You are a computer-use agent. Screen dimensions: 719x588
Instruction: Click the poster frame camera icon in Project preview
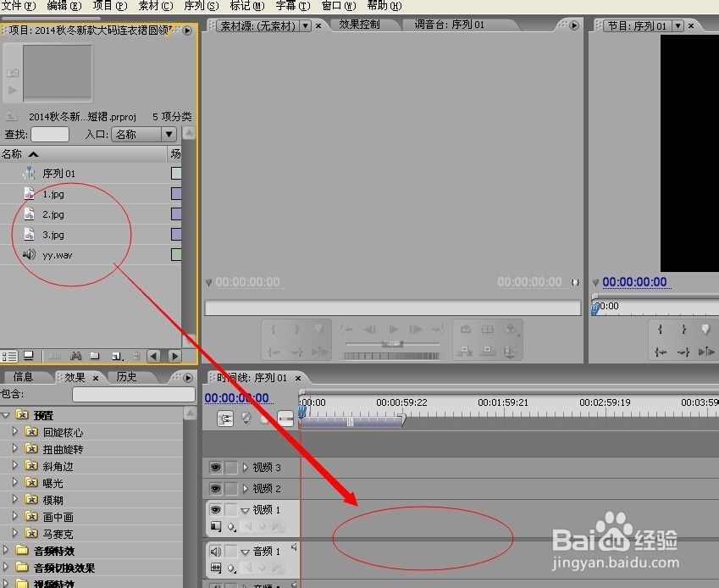[13, 73]
